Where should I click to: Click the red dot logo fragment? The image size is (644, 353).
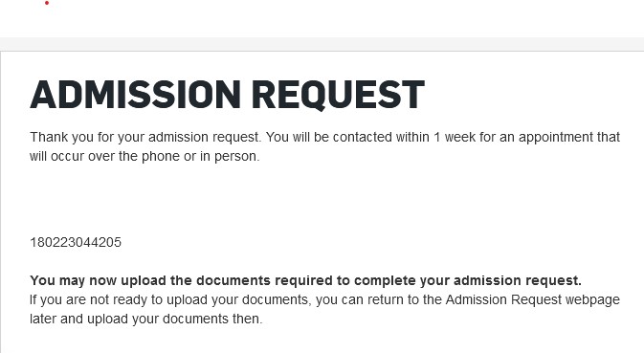[47, 3]
